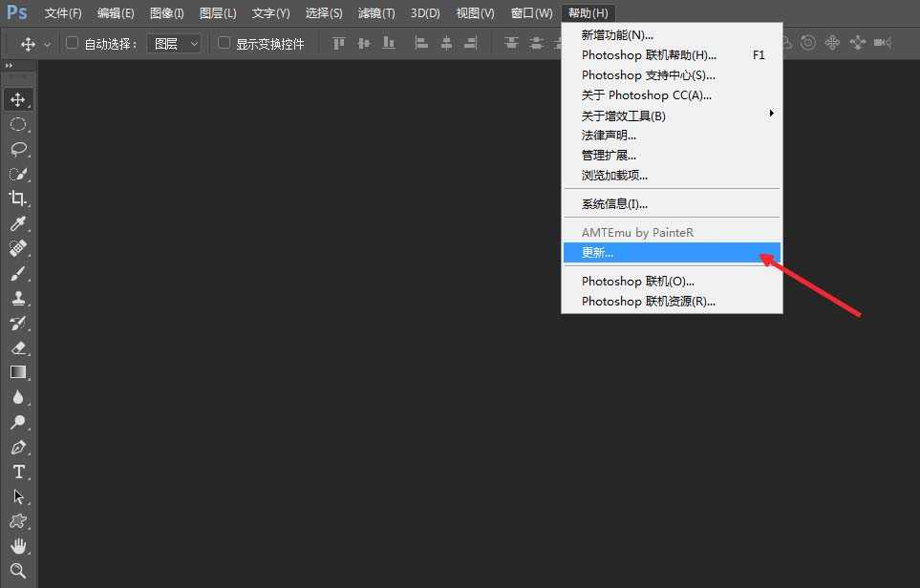Screen dimensions: 920x588
Task: Open the 图层 auto-select dropdown
Action: click(x=175, y=43)
